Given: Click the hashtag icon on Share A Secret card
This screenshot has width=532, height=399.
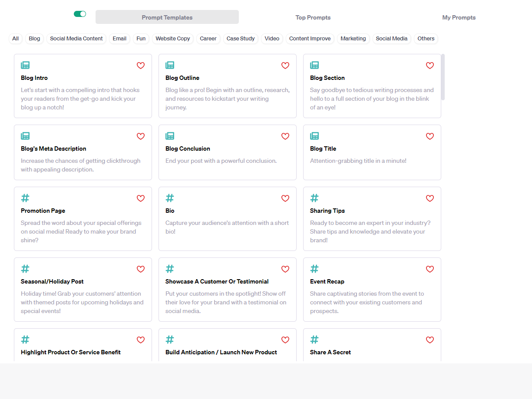Looking at the screenshot, I should pos(314,339).
